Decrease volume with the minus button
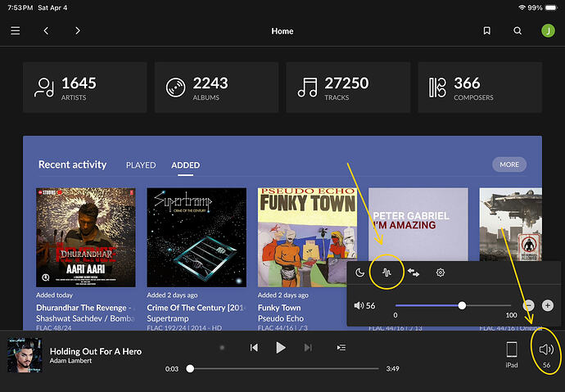 528,305
